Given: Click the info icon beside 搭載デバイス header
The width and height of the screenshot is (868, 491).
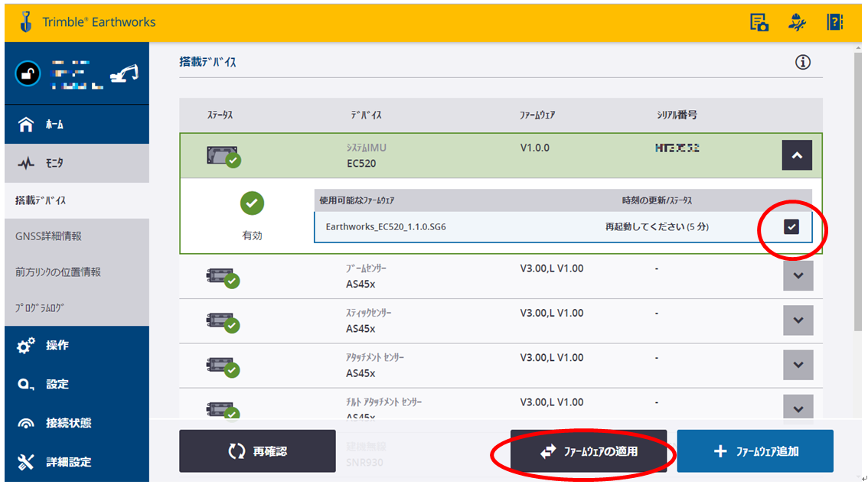Looking at the screenshot, I should (802, 63).
